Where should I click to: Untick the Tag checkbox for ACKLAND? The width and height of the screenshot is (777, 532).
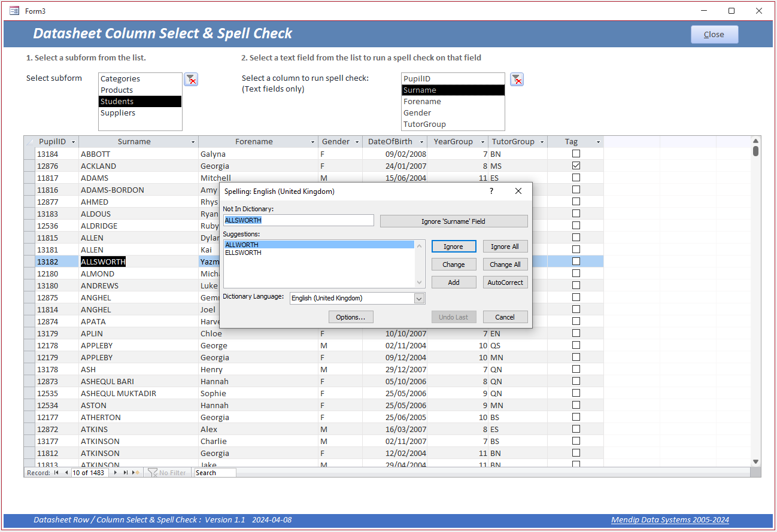point(576,166)
